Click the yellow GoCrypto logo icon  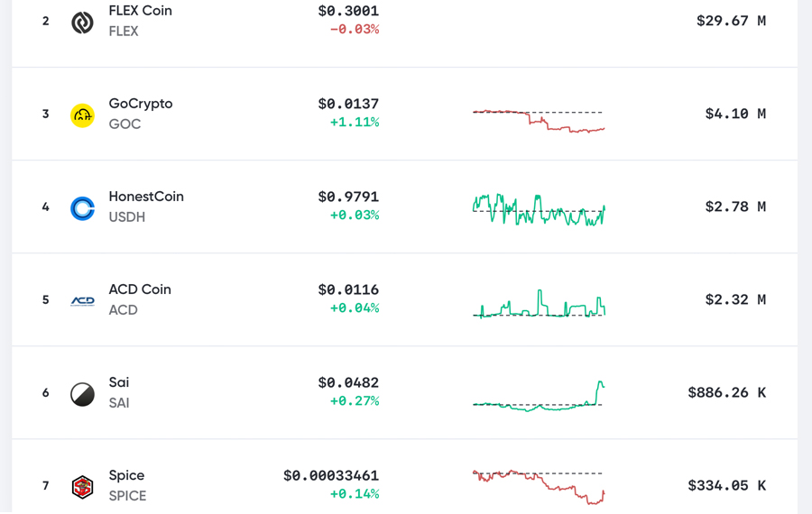coord(82,115)
